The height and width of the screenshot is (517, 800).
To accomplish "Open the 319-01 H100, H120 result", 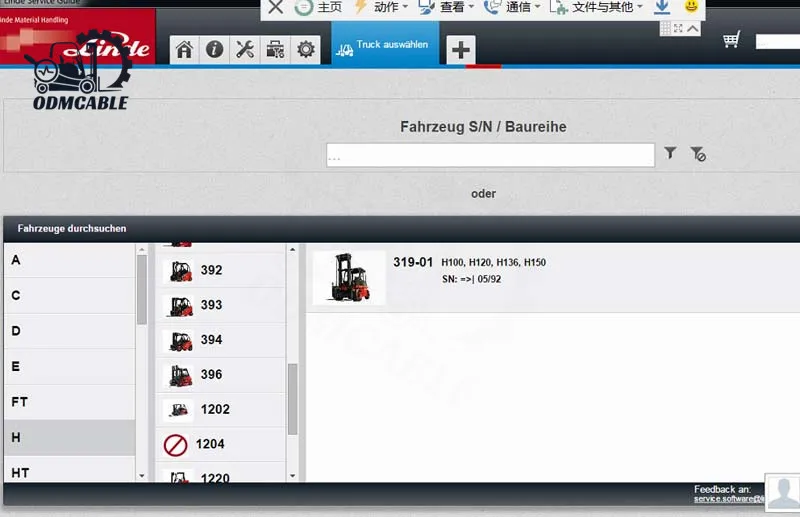I will pyautogui.click(x=553, y=278).
